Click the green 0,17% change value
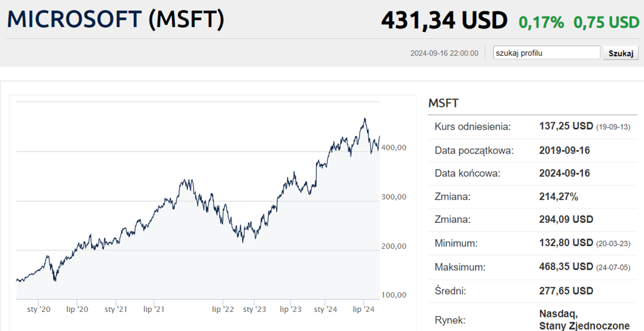 pyautogui.click(x=541, y=22)
